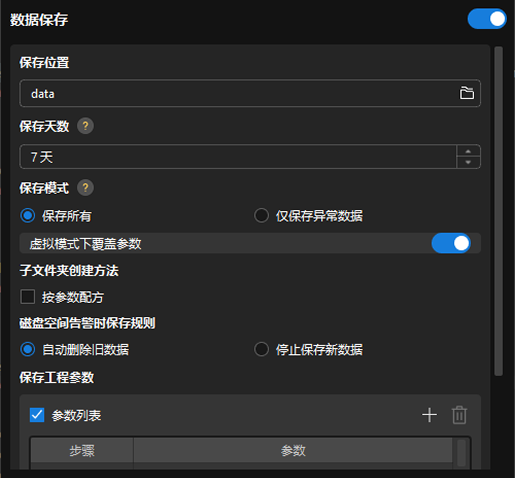Click the 子文件夹创建方法 heading
Screen dimensions: 515x478
[x=69, y=270]
